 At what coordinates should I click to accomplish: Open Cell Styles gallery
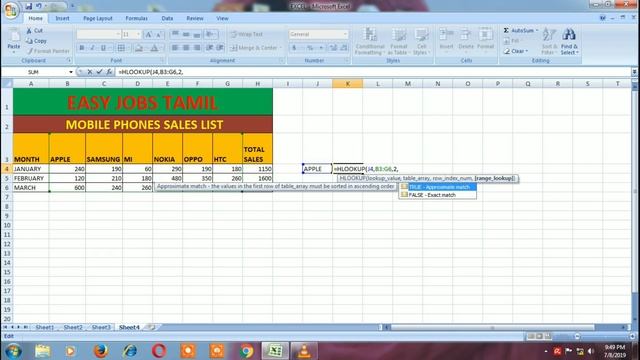click(421, 41)
